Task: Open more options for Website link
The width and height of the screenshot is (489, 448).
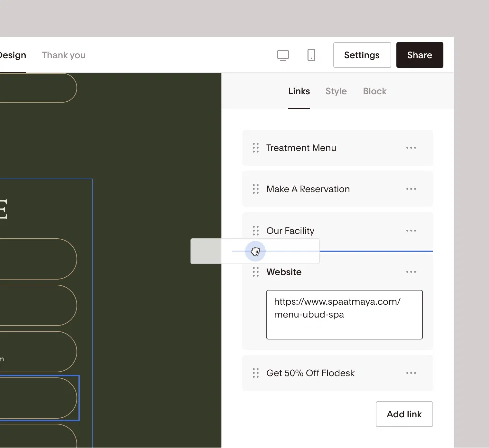Action: tap(411, 272)
